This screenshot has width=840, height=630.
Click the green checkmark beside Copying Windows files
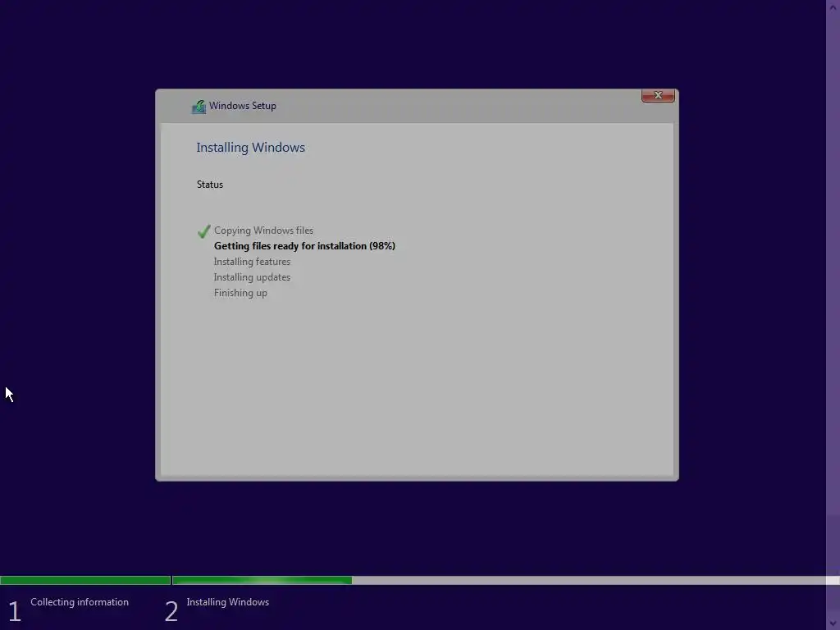203,231
